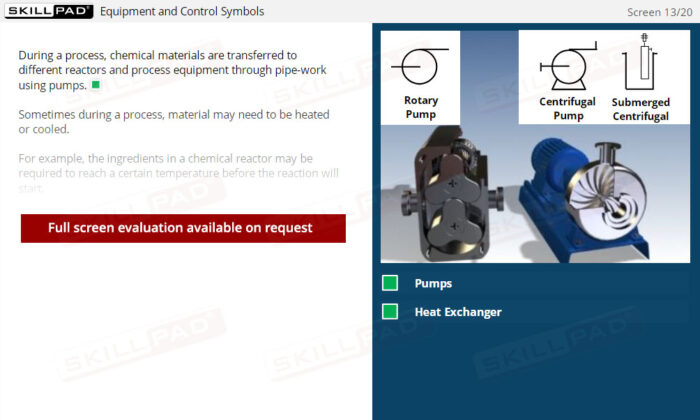The width and height of the screenshot is (700, 420).
Task: Click the Submerged Centrifugal pump symbol
Action: [x=640, y=62]
